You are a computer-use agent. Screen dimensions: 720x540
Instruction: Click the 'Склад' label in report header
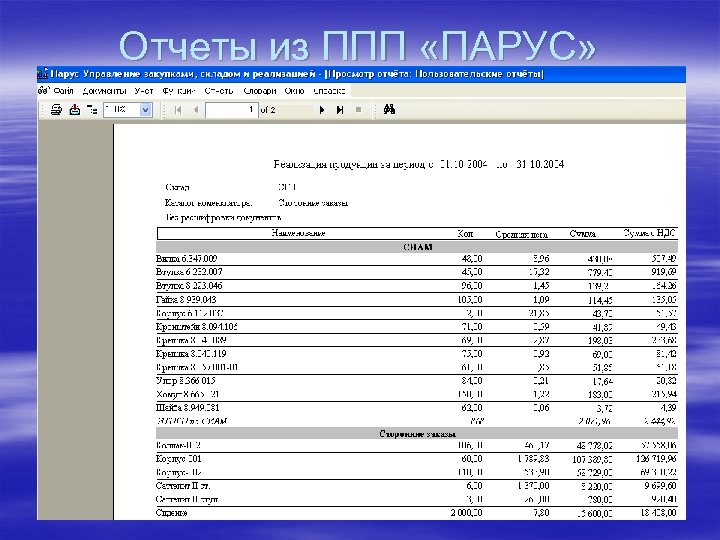tap(177, 187)
